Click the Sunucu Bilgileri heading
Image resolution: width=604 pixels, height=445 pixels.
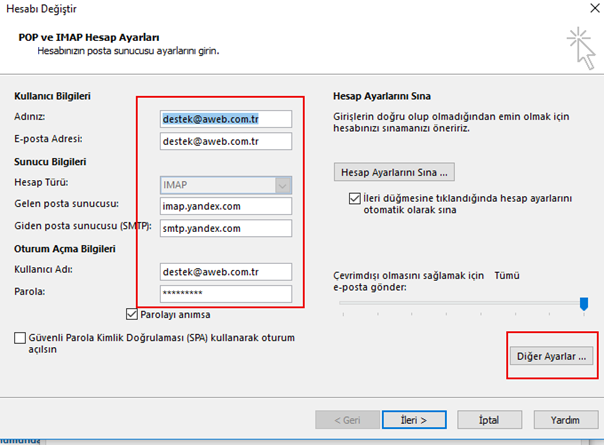coord(50,161)
